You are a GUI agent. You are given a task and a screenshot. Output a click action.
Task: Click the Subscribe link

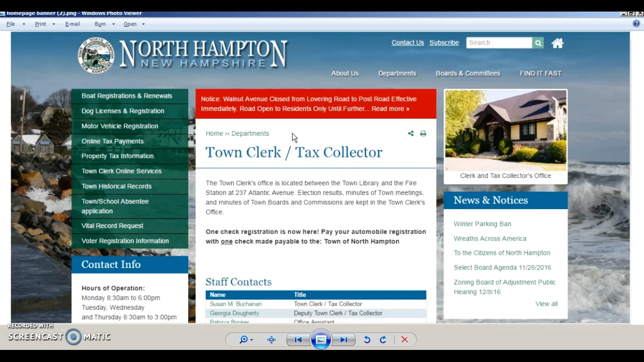[x=444, y=43]
